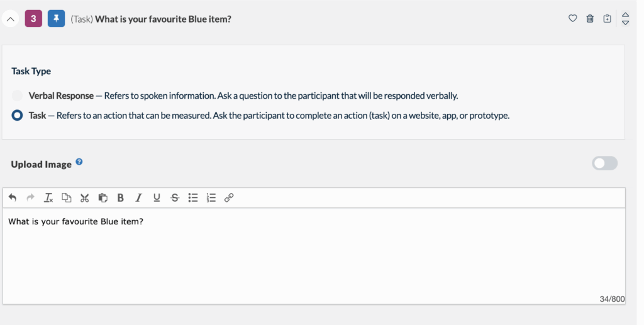Viewport: 644px width, 325px height.
Task: Collapse task 3 with the chevron
Action: pos(11,19)
